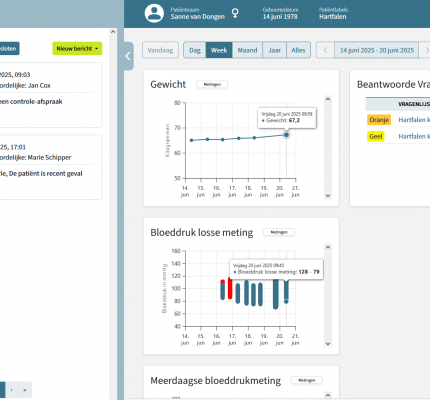Image resolution: width=430 pixels, height=400 pixels.
Task: Go to the next page of messages
Action: click(12, 390)
